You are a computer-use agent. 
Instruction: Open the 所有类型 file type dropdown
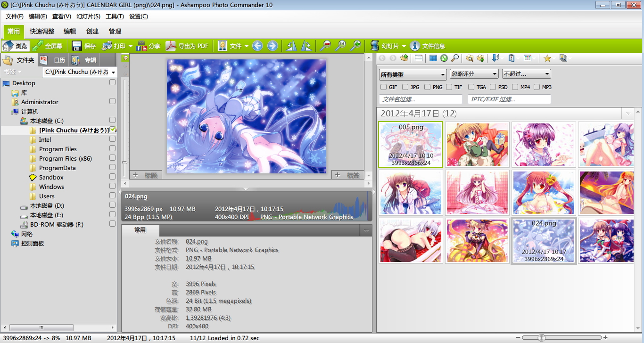pos(413,74)
